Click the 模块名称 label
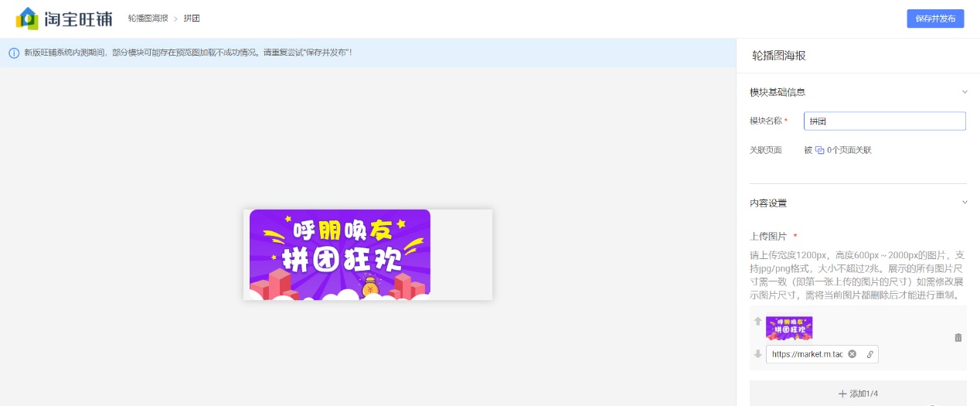Screen dimensions: 980x406 pos(766,121)
